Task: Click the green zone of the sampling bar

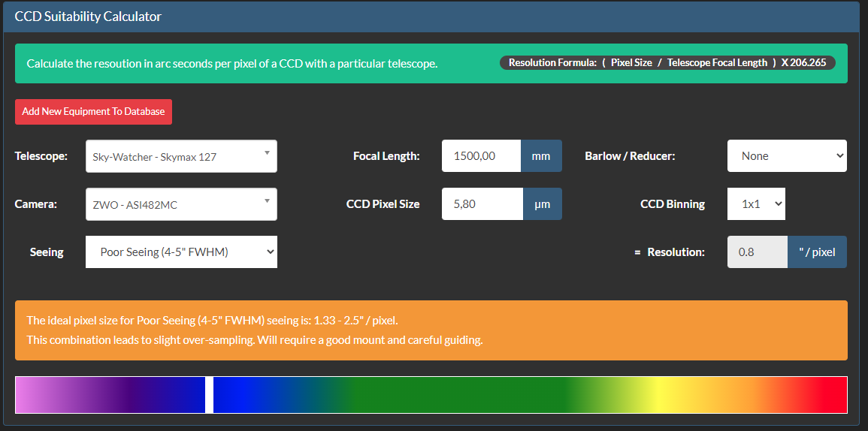Action: point(459,395)
